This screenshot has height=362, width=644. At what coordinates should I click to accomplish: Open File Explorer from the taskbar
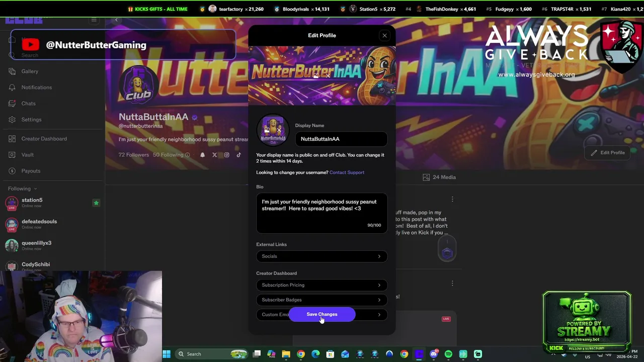[286, 354]
